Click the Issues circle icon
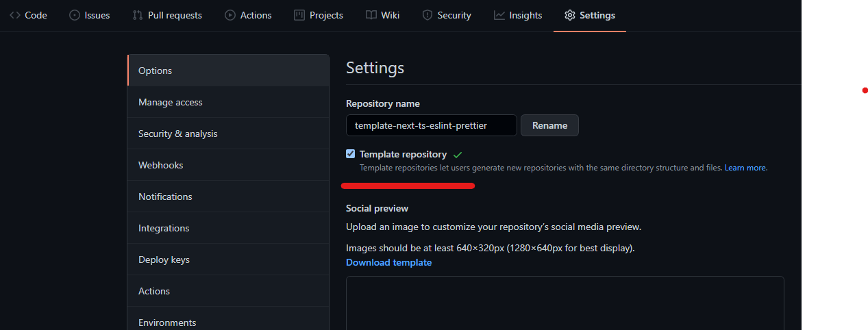Viewport: 868px width, 330px height. 75,15
